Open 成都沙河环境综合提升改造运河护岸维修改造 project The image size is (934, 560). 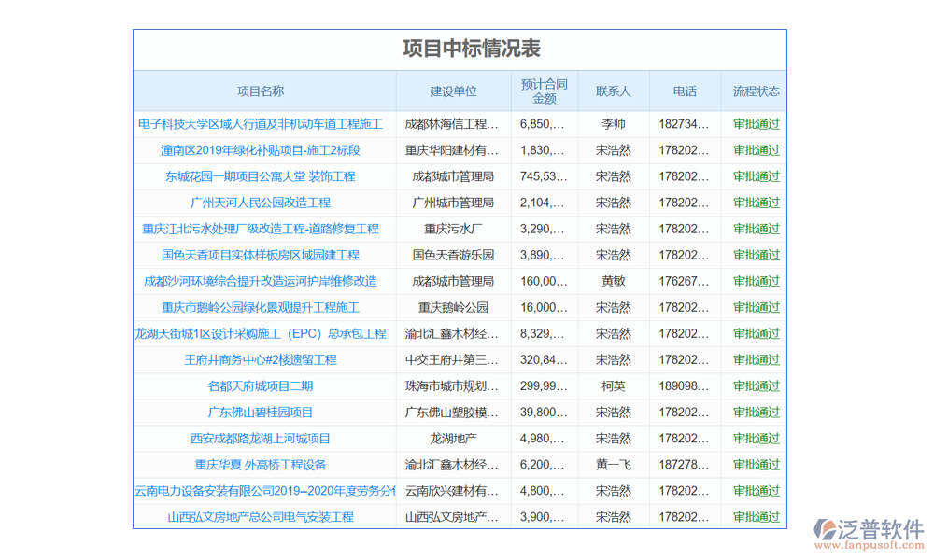point(261,281)
